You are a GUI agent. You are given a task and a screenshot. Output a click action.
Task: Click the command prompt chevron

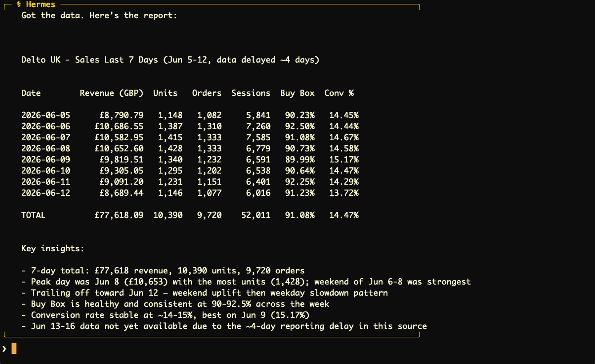coord(4,348)
